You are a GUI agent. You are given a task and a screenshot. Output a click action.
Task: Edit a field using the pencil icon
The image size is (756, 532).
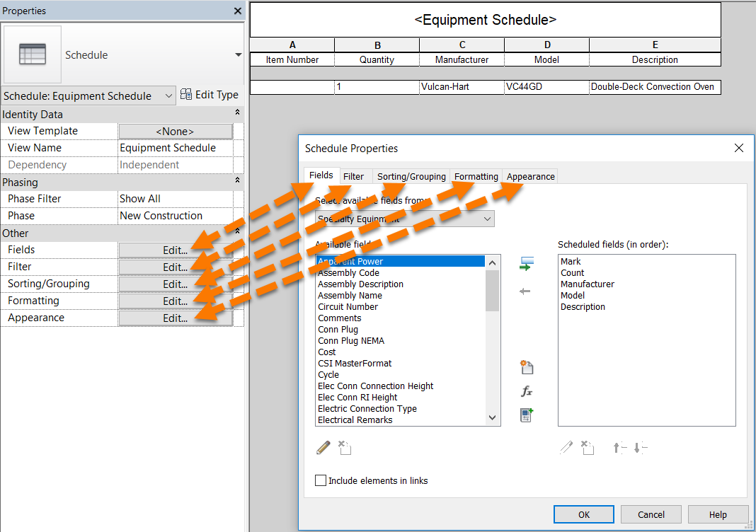pos(323,448)
